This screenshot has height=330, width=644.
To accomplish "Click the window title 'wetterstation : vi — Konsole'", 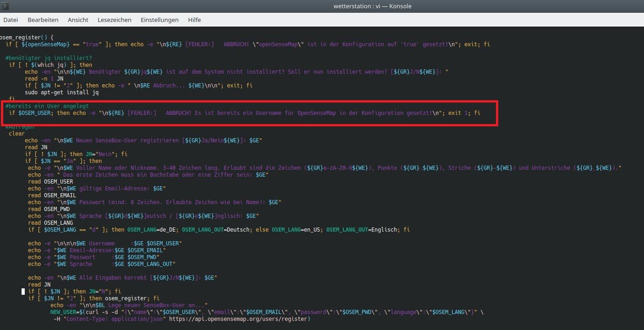I will click(x=373, y=6).
